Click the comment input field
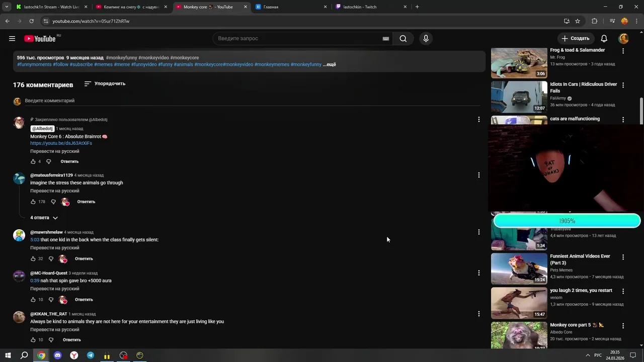 click(x=252, y=101)
